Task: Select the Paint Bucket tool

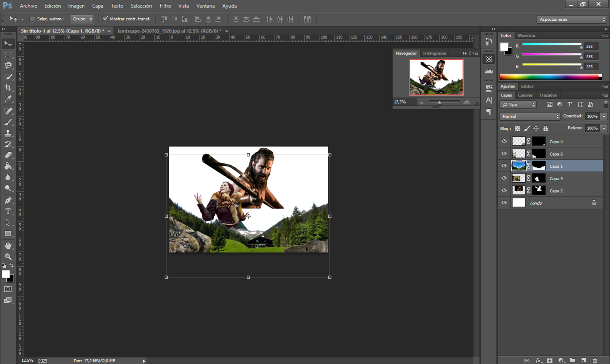Action: tap(8, 166)
